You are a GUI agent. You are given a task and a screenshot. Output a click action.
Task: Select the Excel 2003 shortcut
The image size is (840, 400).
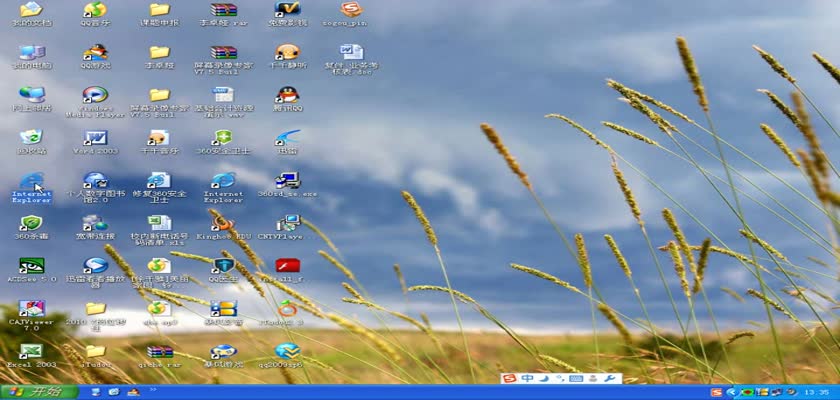pyautogui.click(x=32, y=357)
